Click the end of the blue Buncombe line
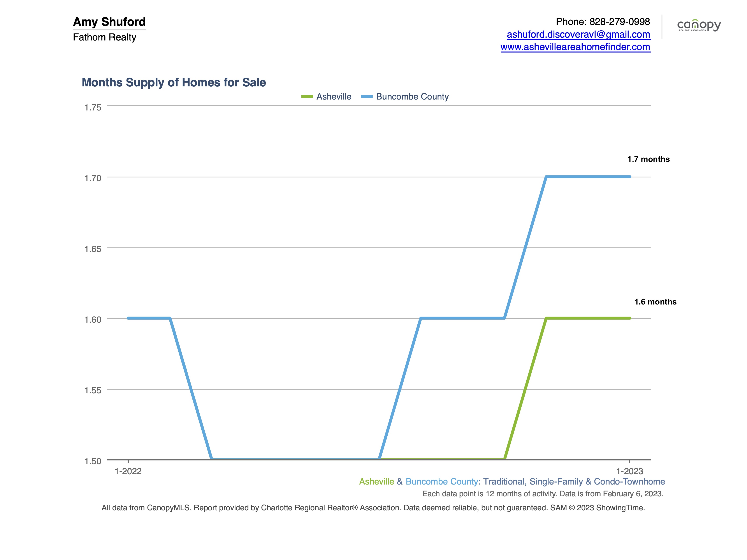Screen dimensions: 747x560 [629, 177]
